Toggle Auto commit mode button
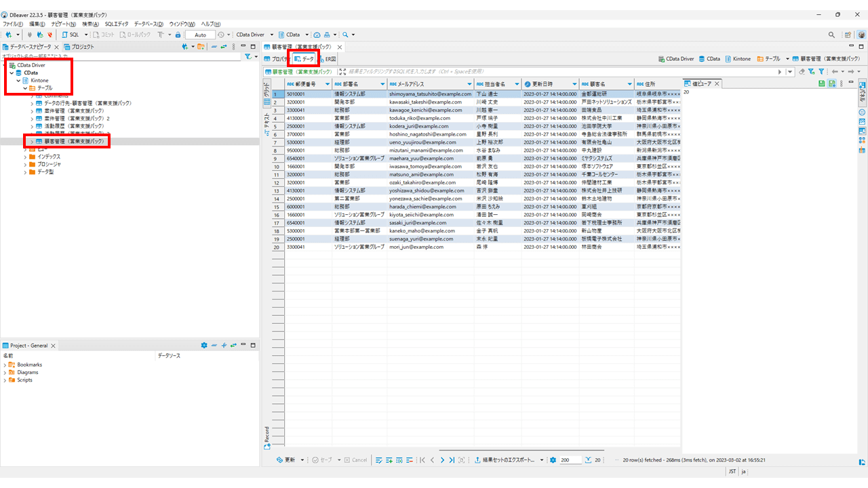This screenshot has height=488, width=868. tap(199, 35)
